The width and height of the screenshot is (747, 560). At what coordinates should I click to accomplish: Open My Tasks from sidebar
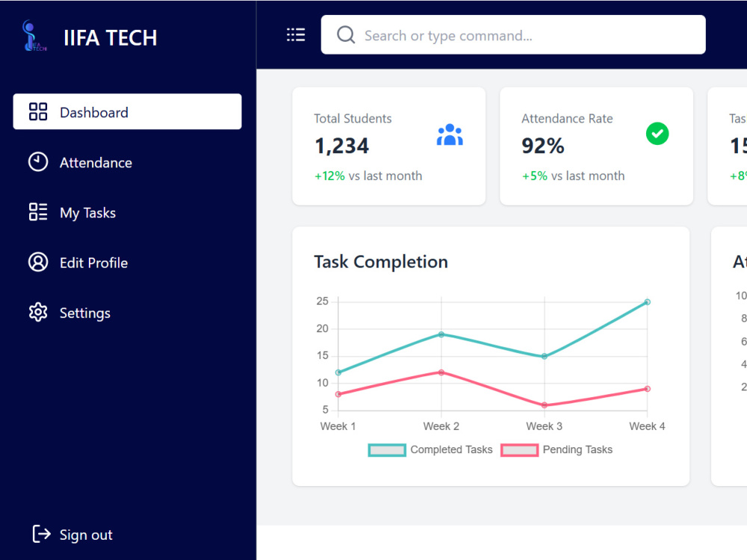87,213
